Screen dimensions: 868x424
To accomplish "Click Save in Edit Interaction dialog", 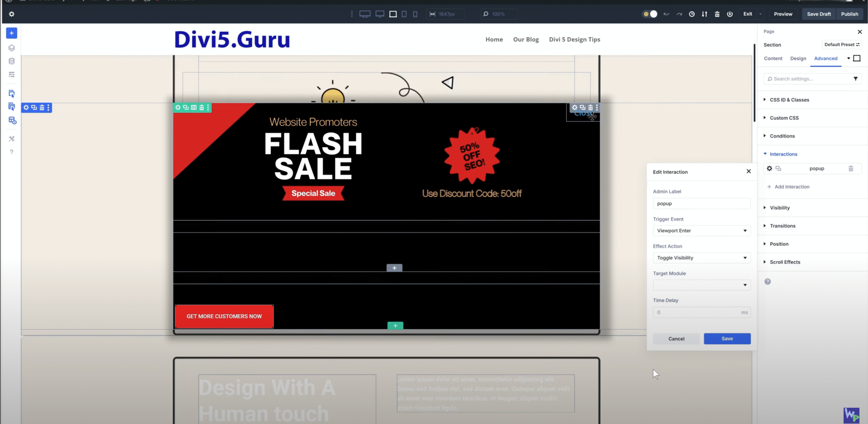I will [x=727, y=339].
